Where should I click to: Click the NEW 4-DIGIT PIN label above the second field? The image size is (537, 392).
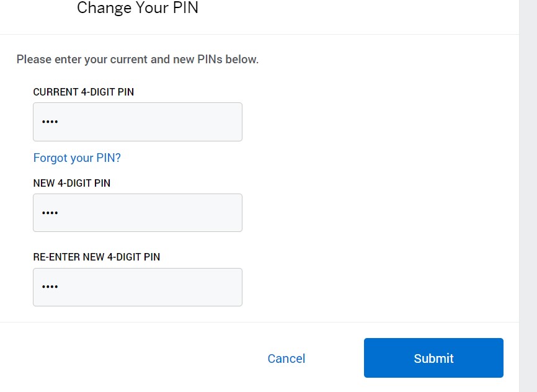pyautogui.click(x=71, y=183)
